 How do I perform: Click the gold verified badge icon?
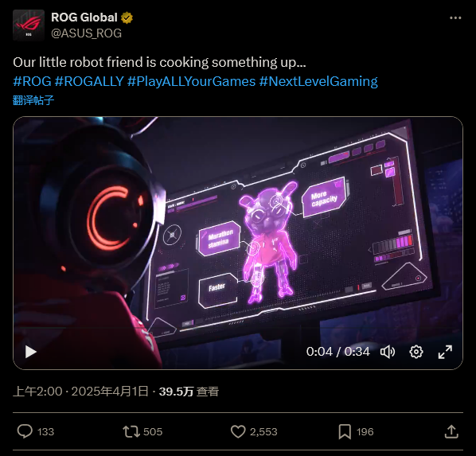tap(127, 18)
